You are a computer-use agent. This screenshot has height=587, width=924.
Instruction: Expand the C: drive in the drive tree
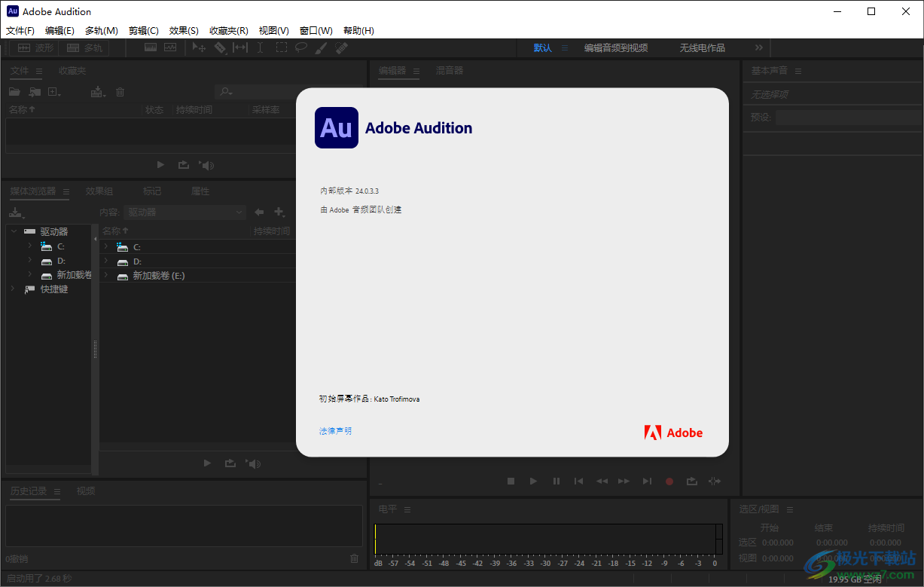coord(30,246)
